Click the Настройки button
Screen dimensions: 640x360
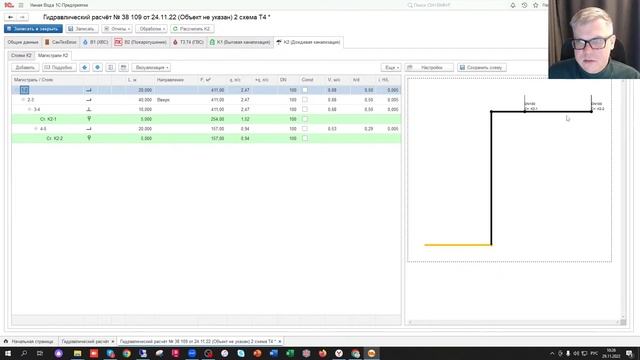point(429,67)
